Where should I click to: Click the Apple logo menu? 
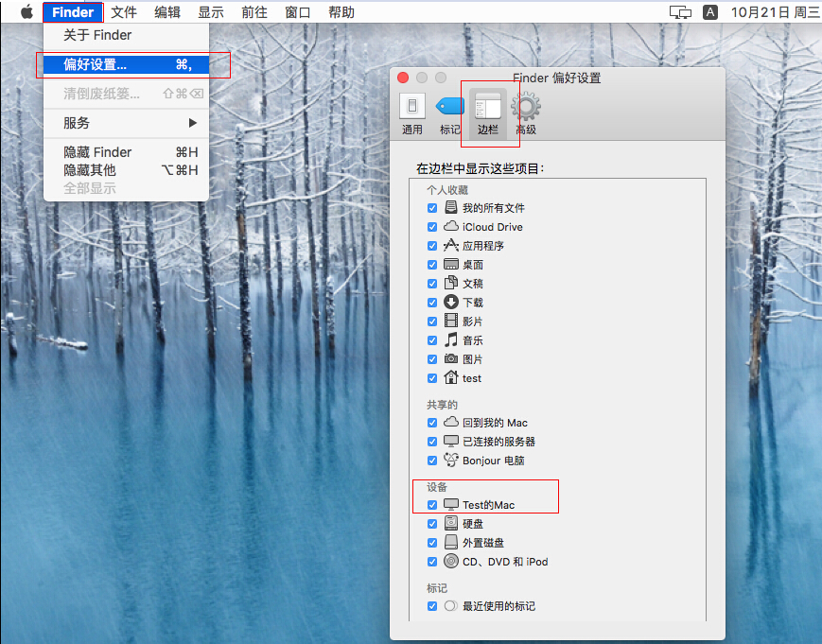(x=26, y=12)
